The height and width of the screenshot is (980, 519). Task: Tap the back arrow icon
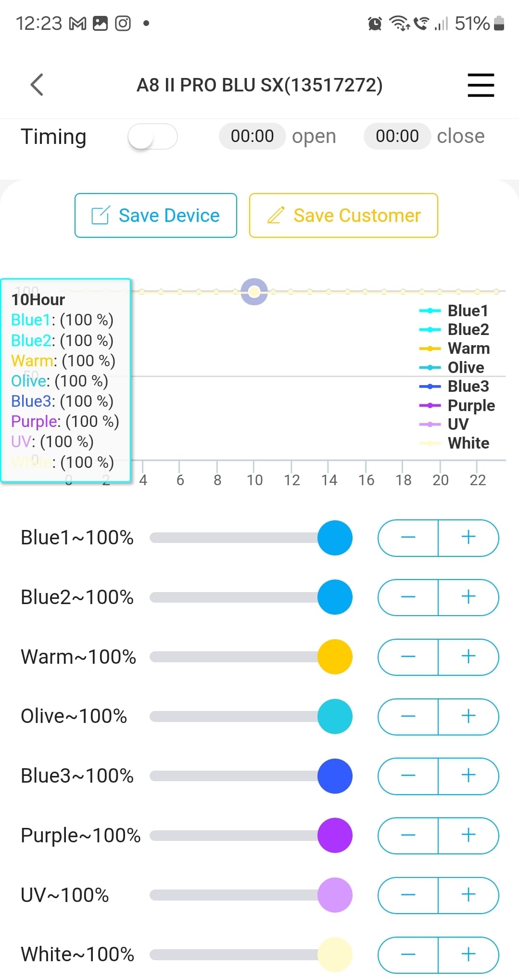37,85
